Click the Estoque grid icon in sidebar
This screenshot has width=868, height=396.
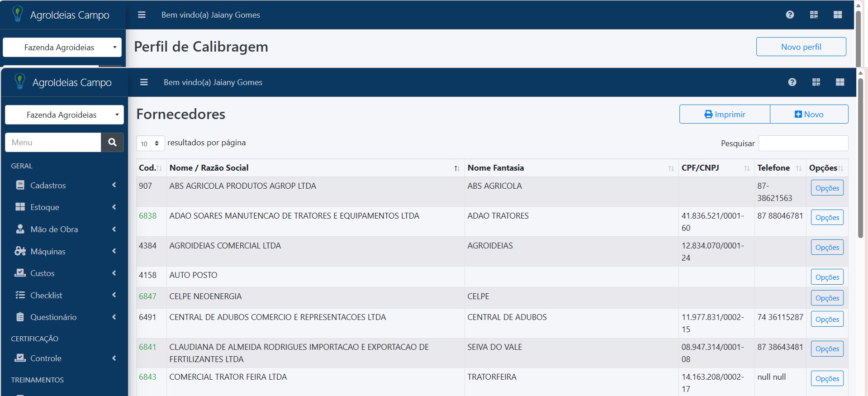20,207
